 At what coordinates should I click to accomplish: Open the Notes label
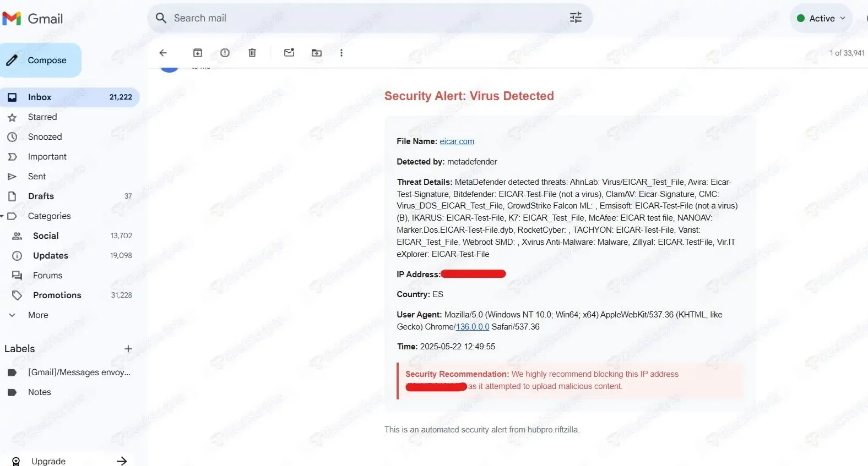coord(40,392)
